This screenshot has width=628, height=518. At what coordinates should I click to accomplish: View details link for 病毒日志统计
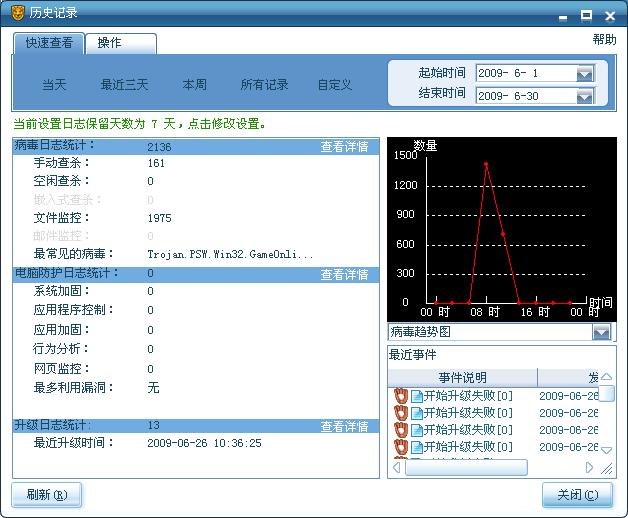tap(344, 147)
